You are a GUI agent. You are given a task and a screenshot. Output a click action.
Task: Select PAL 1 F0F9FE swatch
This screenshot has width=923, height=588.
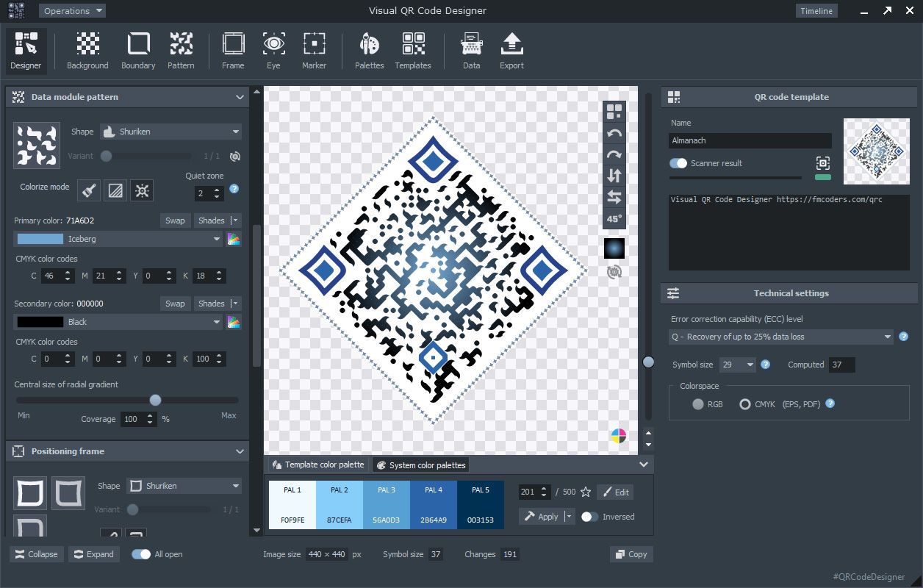click(292, 505)
